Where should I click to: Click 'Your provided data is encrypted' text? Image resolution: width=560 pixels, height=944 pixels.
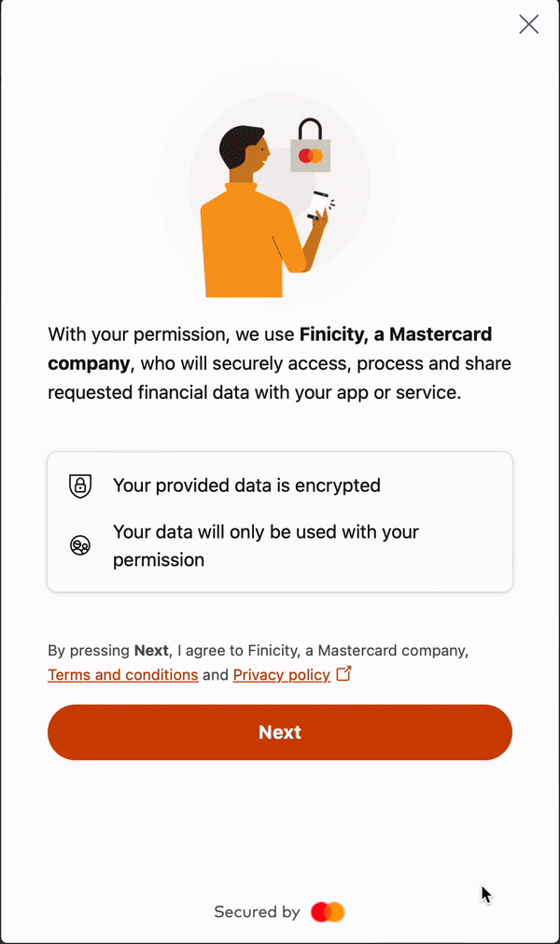pos(246,486)
